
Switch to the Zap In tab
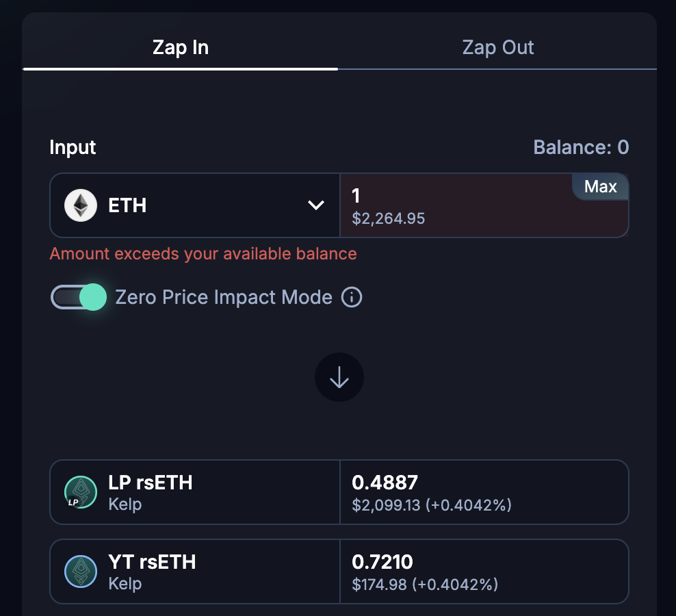180,48
